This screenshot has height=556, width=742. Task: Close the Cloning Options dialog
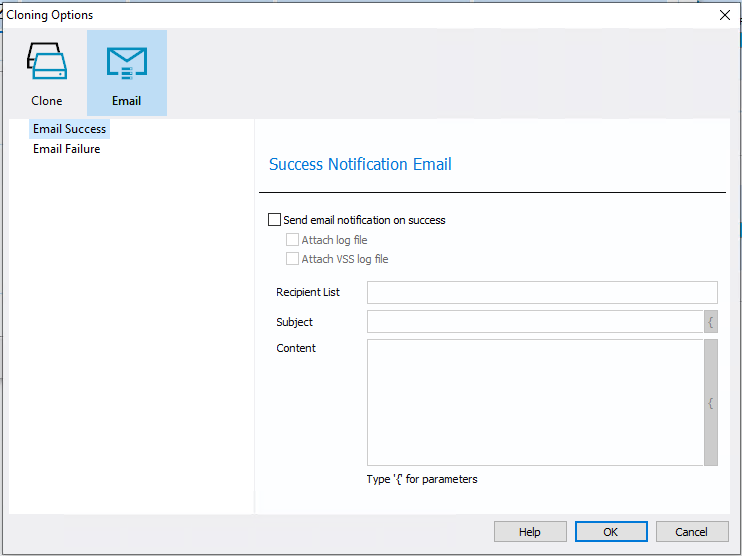[x=724, y=15]
